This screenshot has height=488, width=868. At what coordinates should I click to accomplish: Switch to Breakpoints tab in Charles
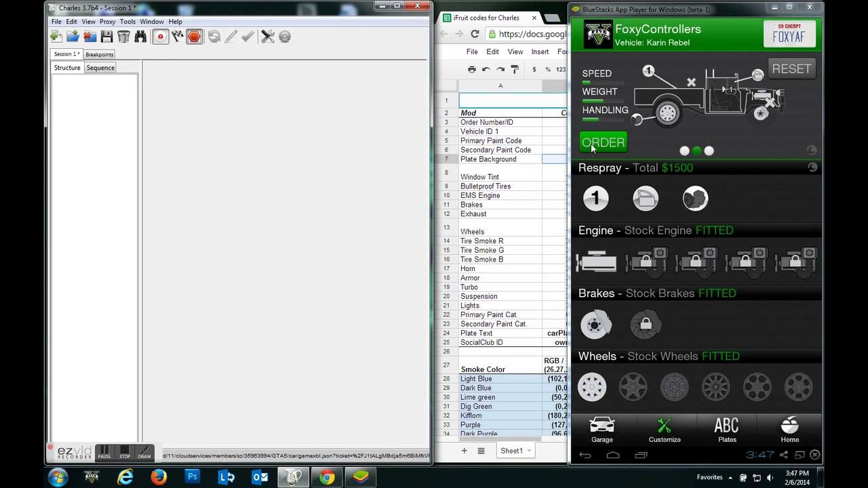click(x=100, y=54)
